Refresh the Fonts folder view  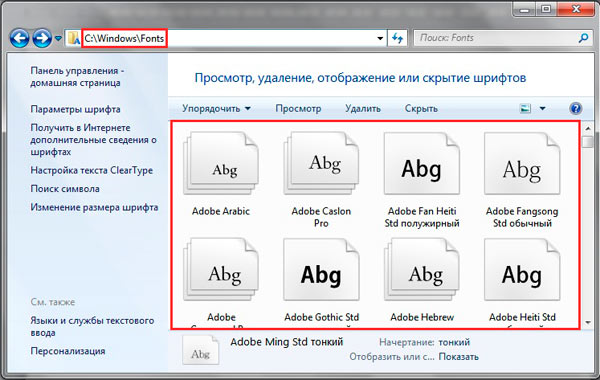(398, 38)
